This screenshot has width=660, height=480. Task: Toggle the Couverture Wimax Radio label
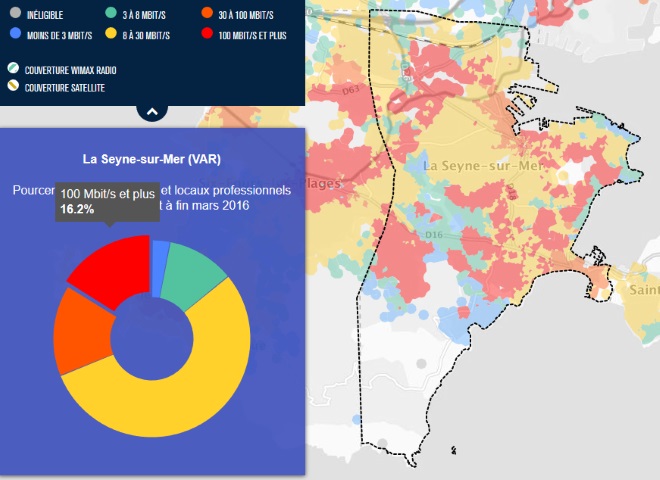pos(71,70)
